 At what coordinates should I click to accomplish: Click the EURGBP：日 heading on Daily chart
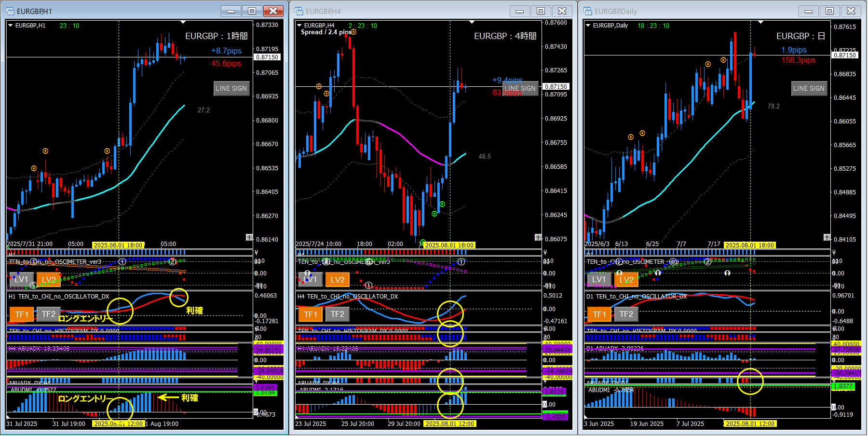point(801,36)
